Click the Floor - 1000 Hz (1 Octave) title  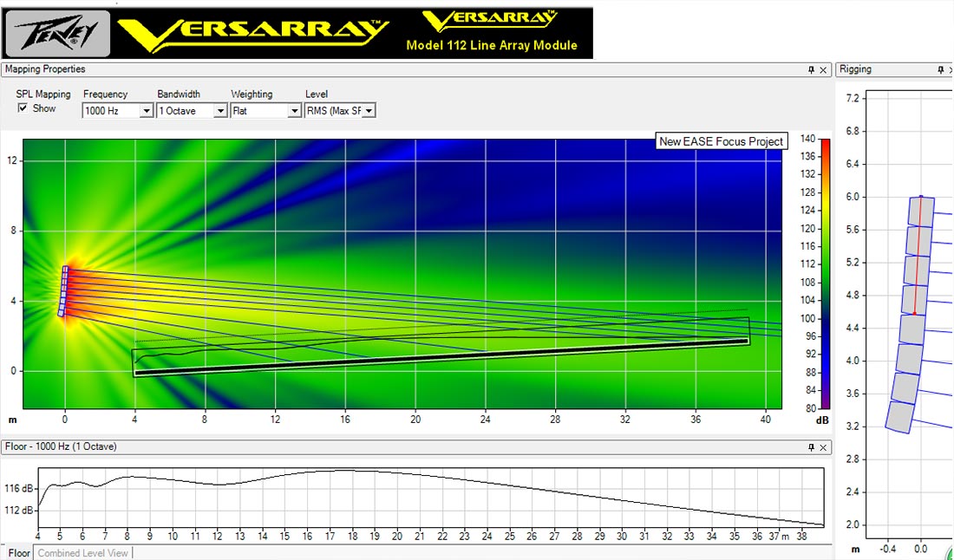point(61,447)
